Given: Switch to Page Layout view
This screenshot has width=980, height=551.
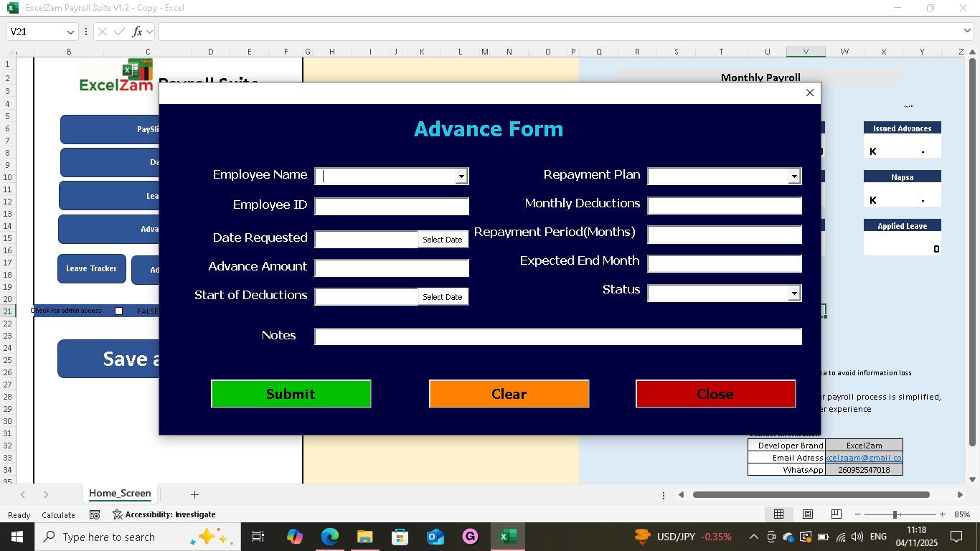Looking at the screenshot, I should point(807,514).
